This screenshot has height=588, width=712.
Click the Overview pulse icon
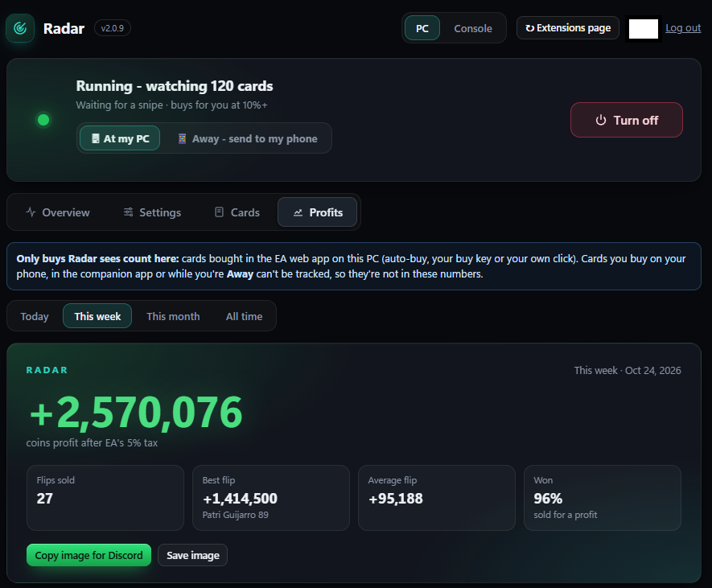point(31,212)
